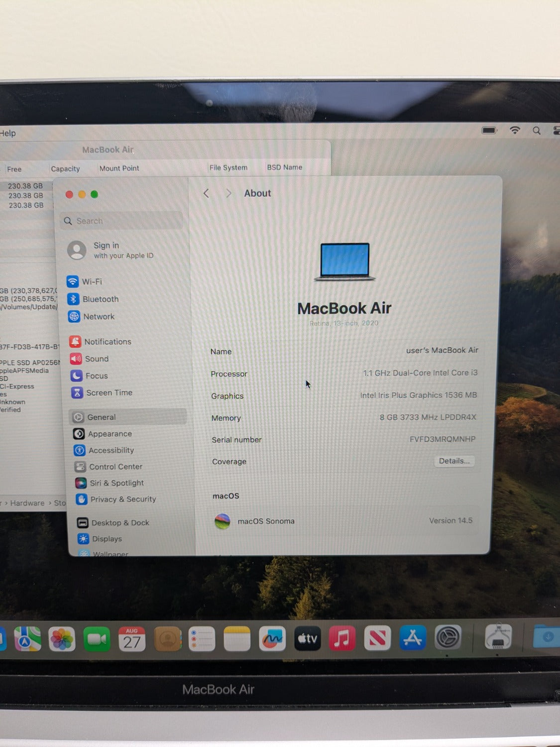
Task: Click the Wi-Fi status icon in menu bar
Action: 515,130
